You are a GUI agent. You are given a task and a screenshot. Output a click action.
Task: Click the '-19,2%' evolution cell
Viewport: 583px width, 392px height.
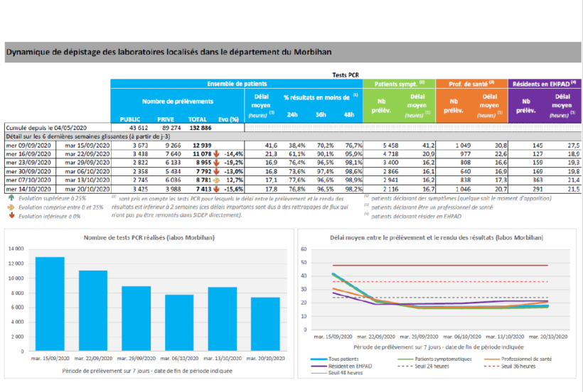[x=233, y=163]
